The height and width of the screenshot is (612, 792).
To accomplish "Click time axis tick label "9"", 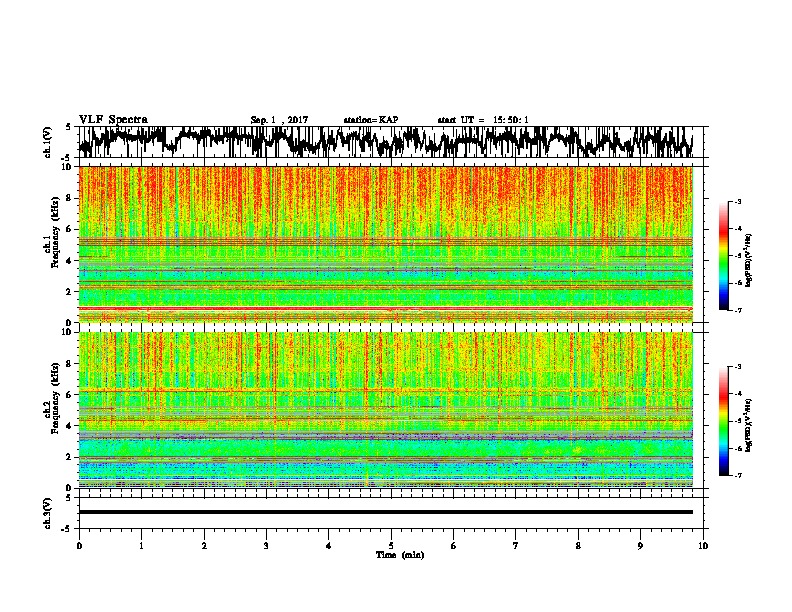I will (640, 546).
